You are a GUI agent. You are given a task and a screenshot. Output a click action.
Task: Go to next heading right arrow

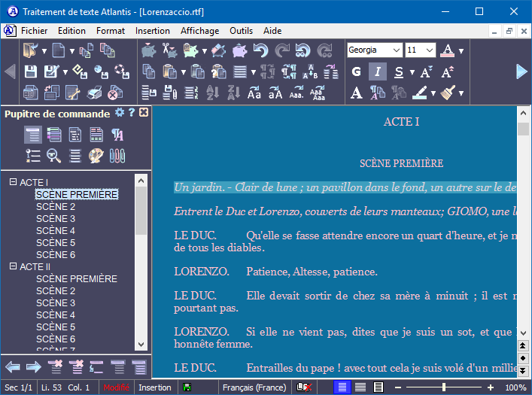[x=34, y=367]
